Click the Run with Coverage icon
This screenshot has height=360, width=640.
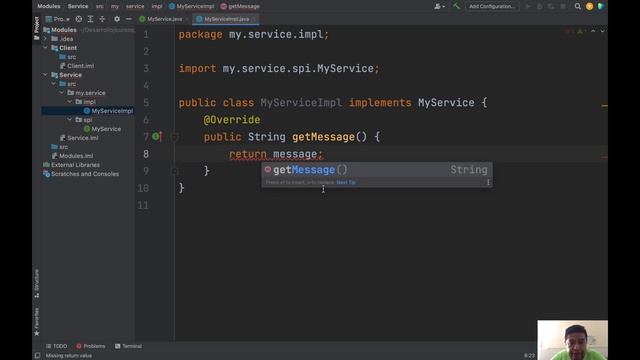coord(551,6)
